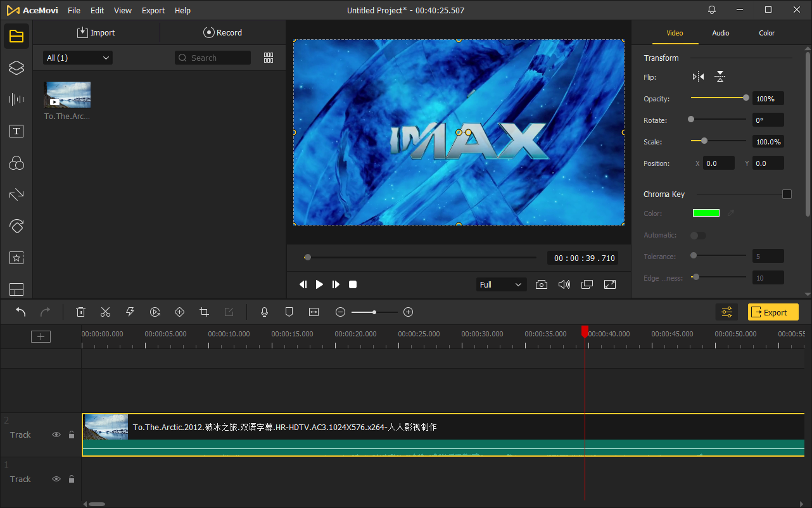Image resolution: width=812 pixels, height=508 pixels.
Task: Open the Text panel in sidebar
Action: [16, 131]
